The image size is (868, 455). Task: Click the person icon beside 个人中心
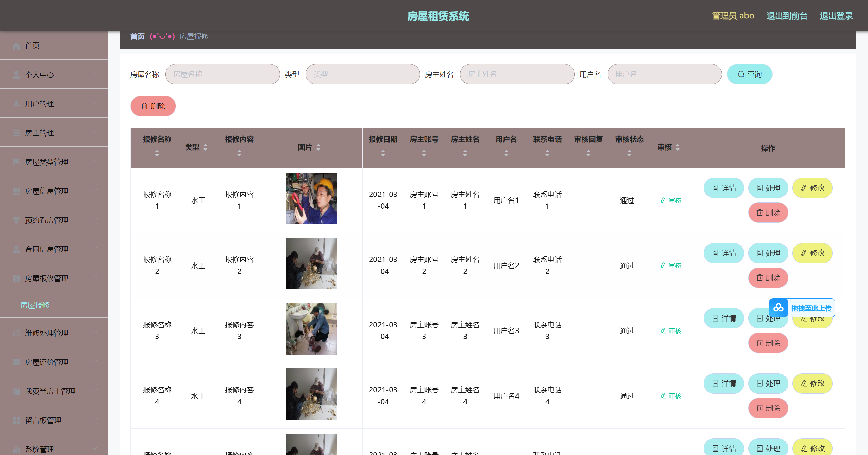click(x=16, y=75)
